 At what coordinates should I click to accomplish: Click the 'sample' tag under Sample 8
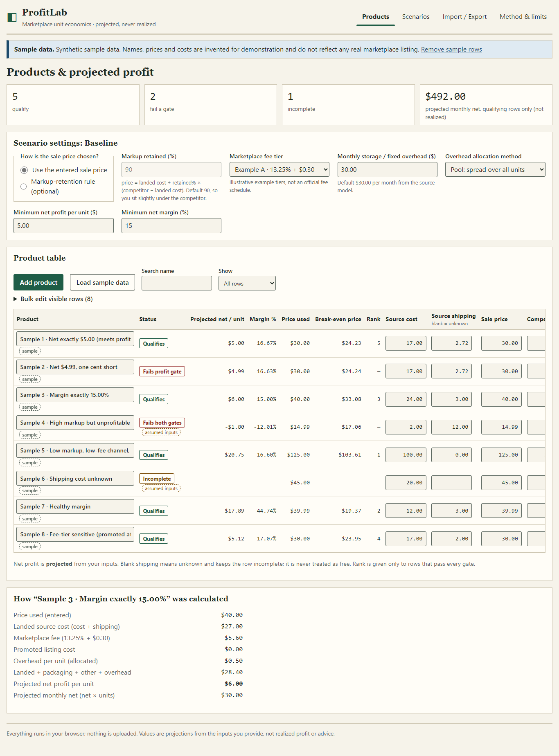30,547
